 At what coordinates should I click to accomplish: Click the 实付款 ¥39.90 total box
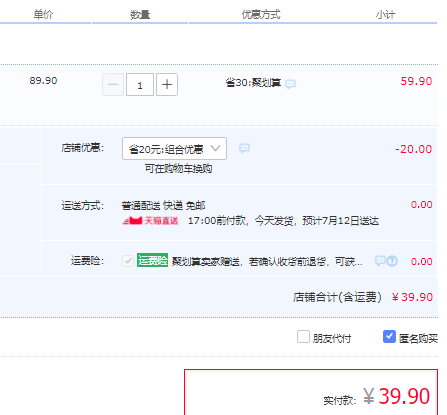coord(311,393)
